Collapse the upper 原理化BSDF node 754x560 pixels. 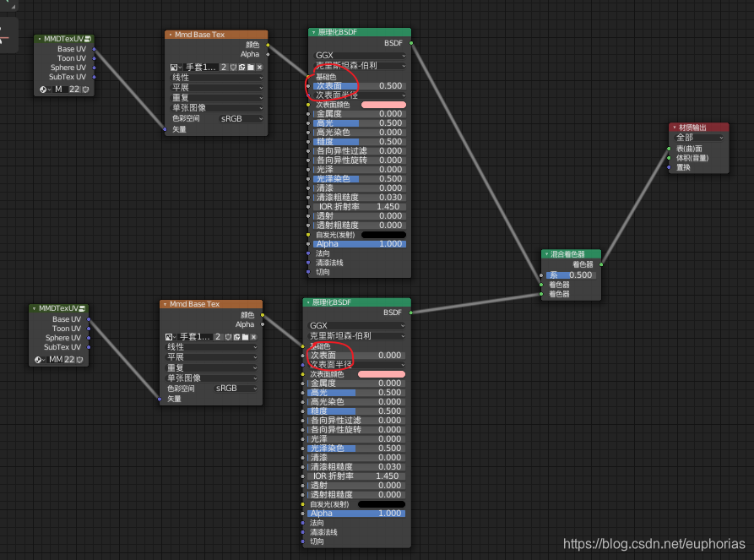tap(313, 33)
